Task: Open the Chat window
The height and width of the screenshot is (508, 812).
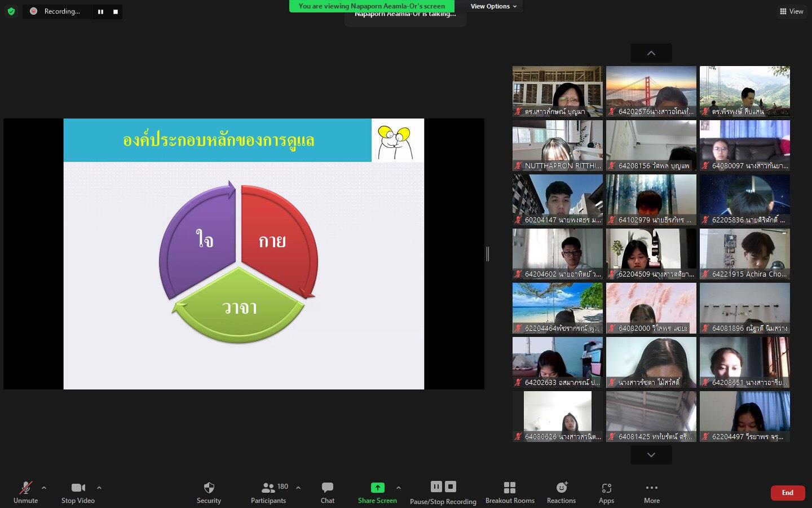Action: (x=328, y=493)
